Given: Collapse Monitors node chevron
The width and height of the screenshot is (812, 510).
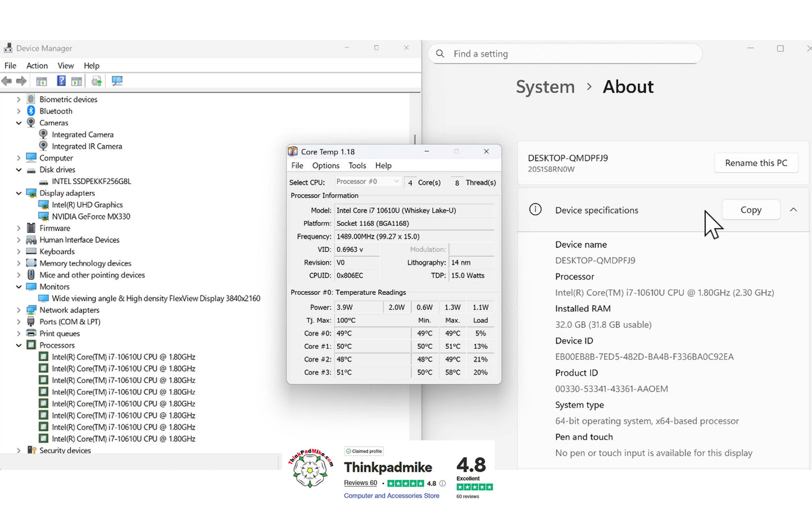Looking at the screenshot, I should tap(19, 287).
